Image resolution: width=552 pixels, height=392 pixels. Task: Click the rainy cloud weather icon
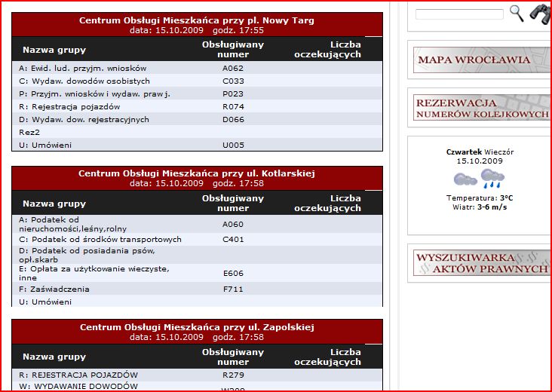click(492, 179)
